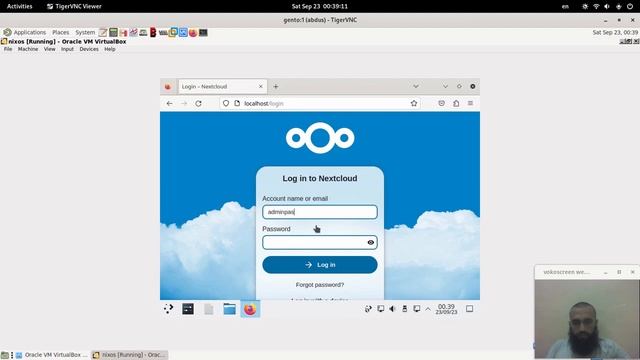This screenshot has width=640, height=360.
Task: Open KDE application launcher in guest
Action: [169, 309]
